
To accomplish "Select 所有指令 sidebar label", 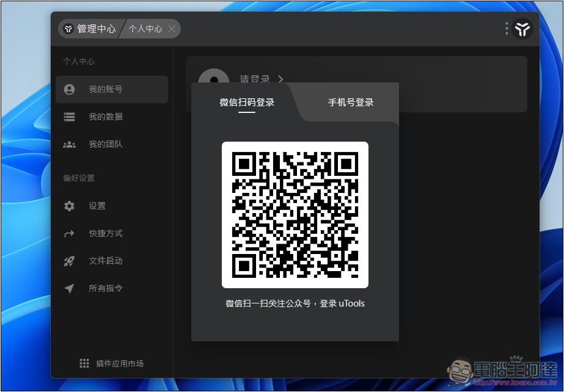I will pyautogui.click(x=106, y=288).
